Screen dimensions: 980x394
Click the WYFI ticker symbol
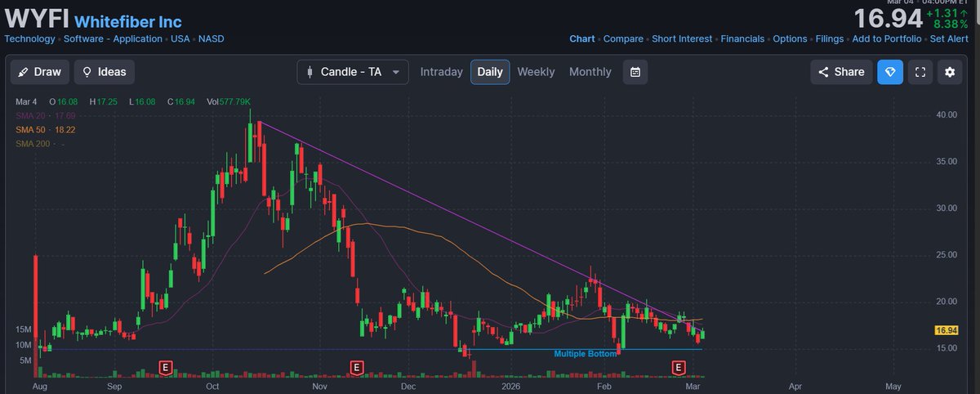click(x=36, y=18)
